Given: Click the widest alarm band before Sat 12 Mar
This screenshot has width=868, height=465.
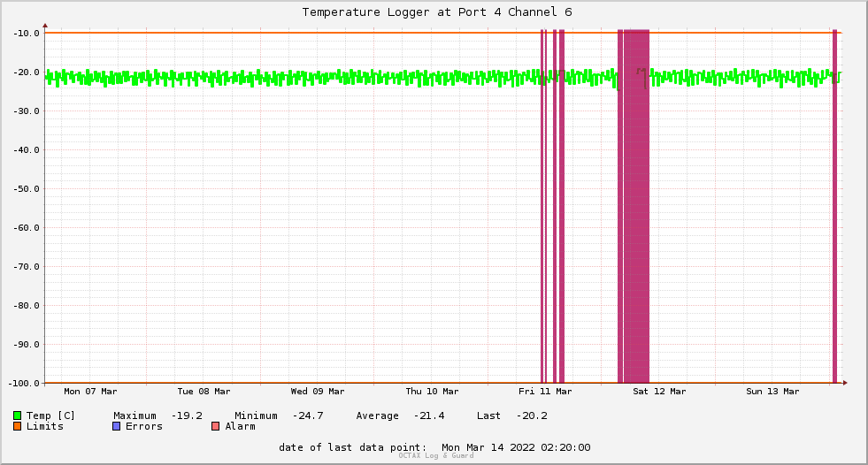Looking at the screenshot, I should 636,206.
